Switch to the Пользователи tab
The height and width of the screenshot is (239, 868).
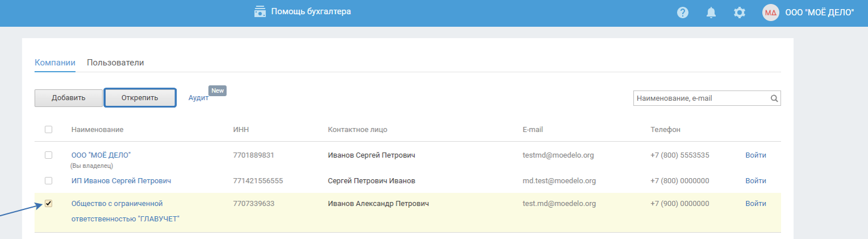click(115, 63)
